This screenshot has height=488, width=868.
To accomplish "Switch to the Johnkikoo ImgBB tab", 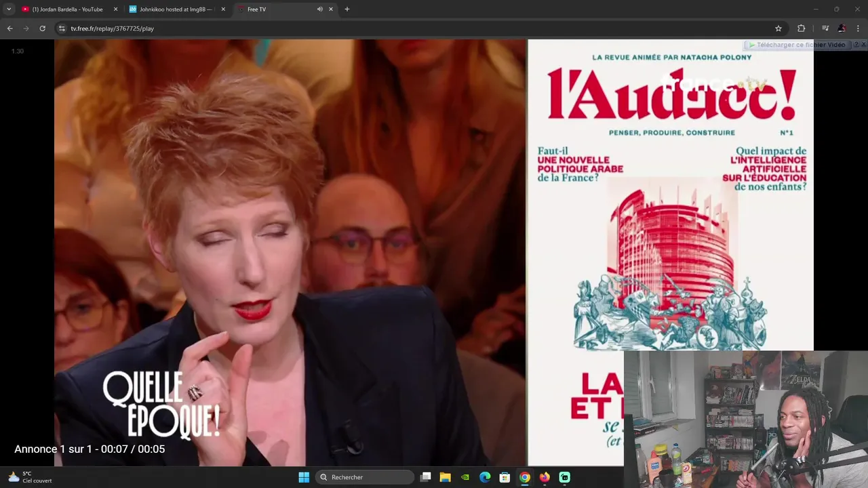I will [x=176, y=9].
